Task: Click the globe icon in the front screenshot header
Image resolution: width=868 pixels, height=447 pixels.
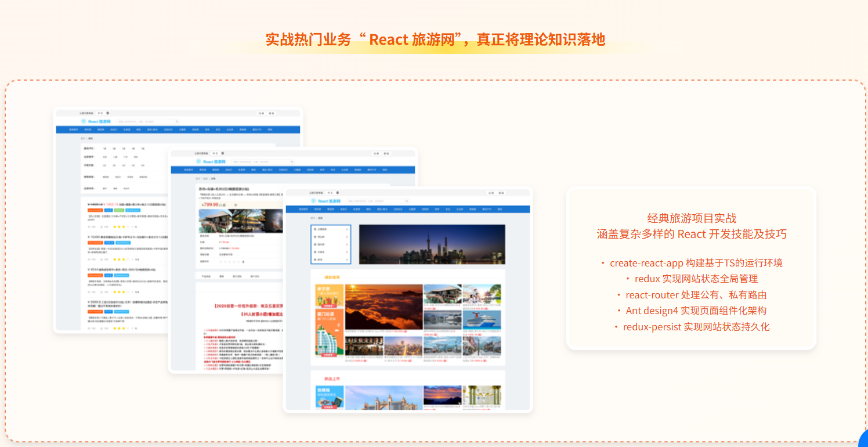Action: [338, 192]
